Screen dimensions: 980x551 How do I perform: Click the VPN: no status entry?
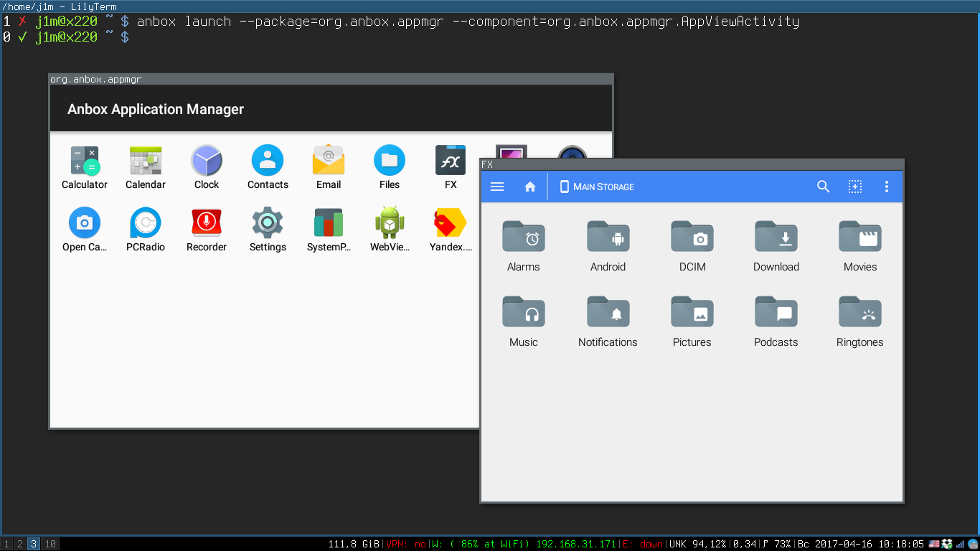click(x=406, y=544)
